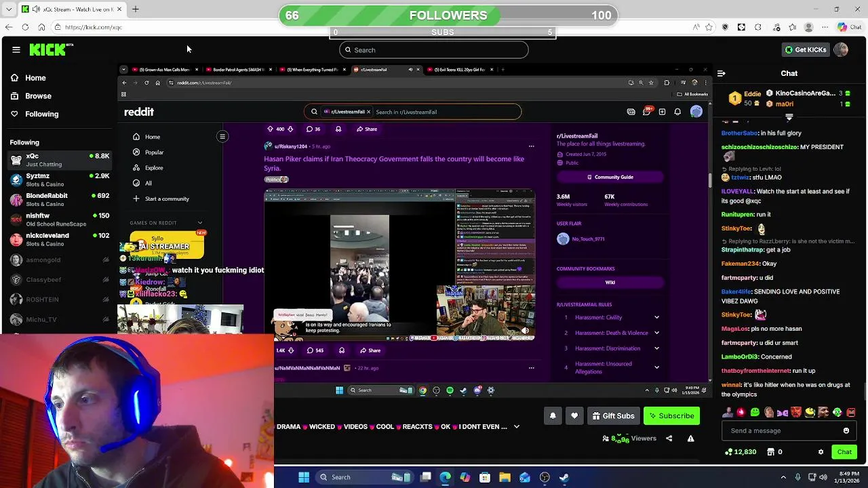
Task: Expand Harassment: Death & Violence rule
Action: 656,333
